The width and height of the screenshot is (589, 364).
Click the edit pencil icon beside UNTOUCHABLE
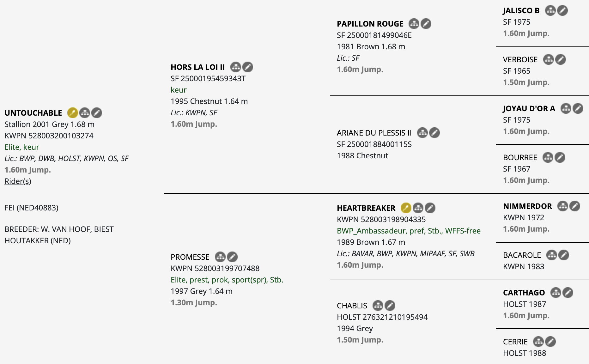coord(97,113)
